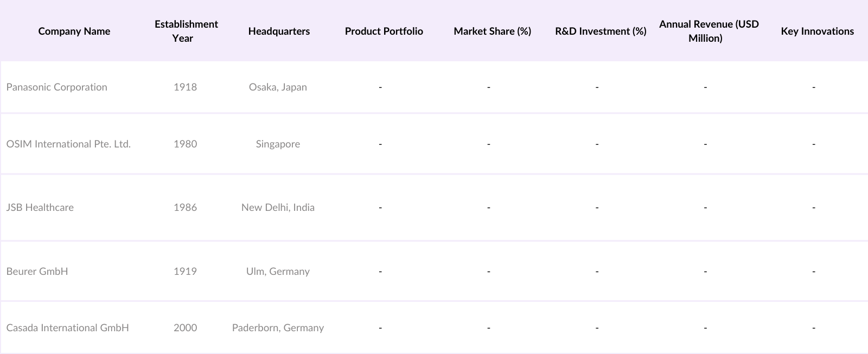The image size is (868, 354).
Task: Select the Beurer GmbH cell
Action: coord(37,271)
